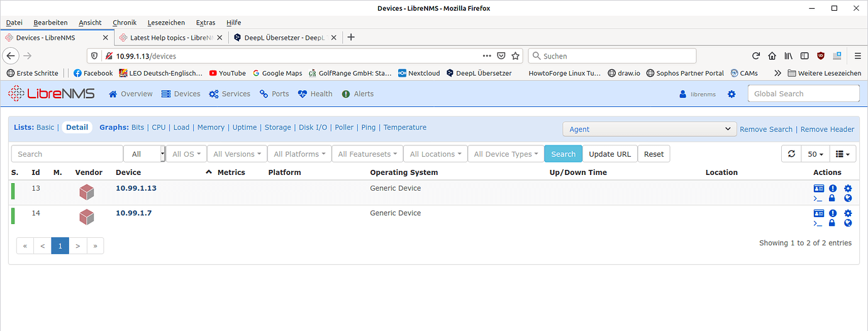This screenshot has width=868, height=331.
Task: View alerts icon for device 10.99.1.7
Action: pos(833,213)
